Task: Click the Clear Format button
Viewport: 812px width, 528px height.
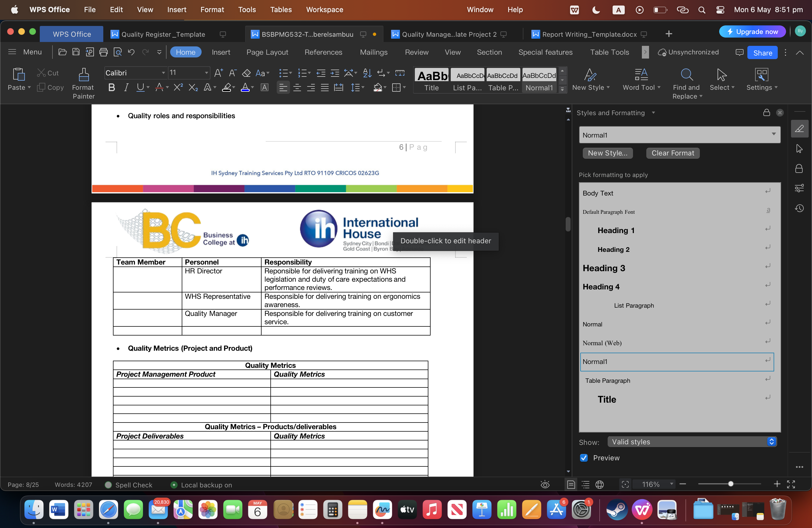Action: coord(672,153)
